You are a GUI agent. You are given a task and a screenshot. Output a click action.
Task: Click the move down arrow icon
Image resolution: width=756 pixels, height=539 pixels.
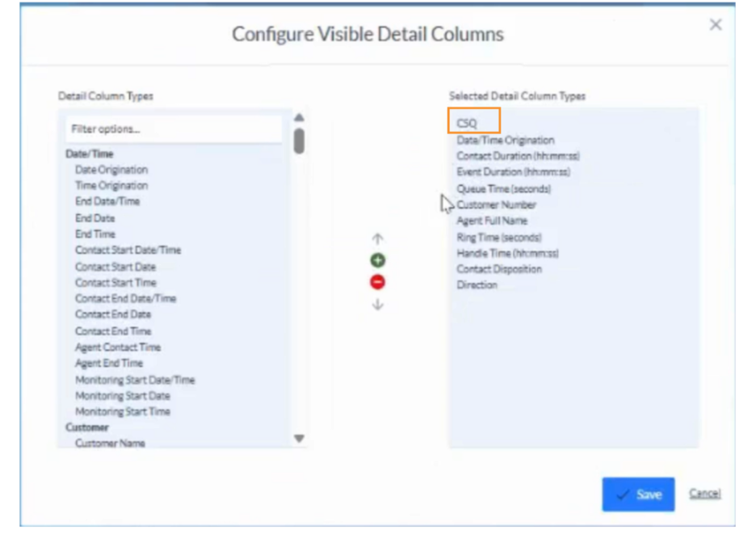tap(377, 305)
